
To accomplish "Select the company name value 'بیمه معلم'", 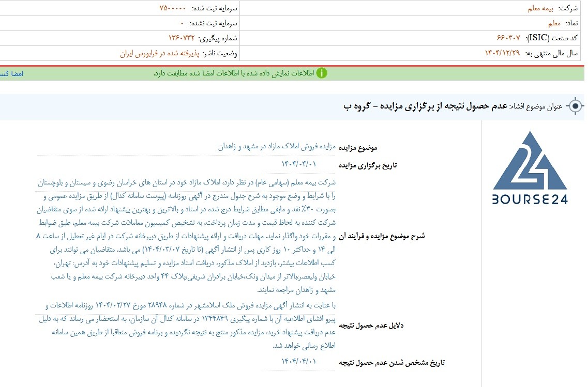I will tap(540, 8).
